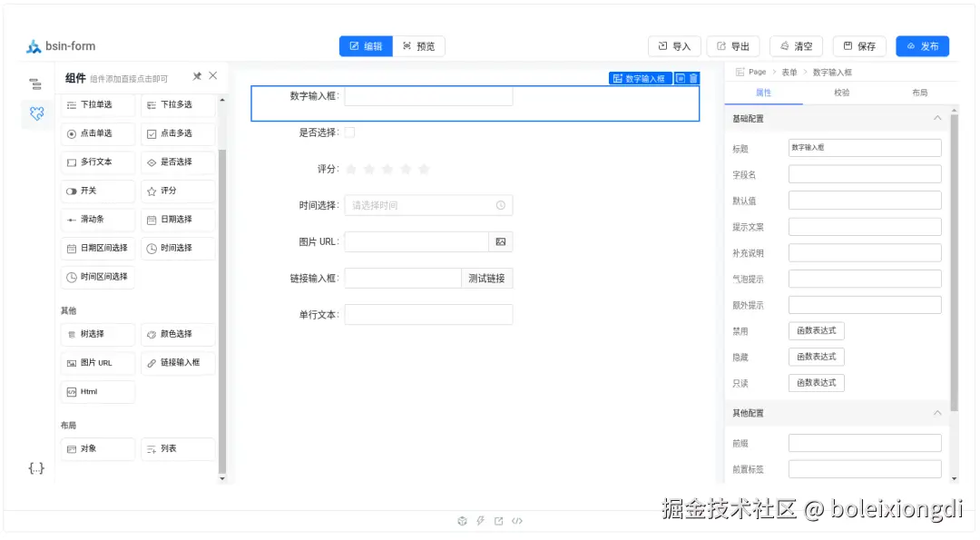The width and height of the screenshot is (980, 540).
Task: Delete the selected 数字输入框 field
Action: (693, 78)
